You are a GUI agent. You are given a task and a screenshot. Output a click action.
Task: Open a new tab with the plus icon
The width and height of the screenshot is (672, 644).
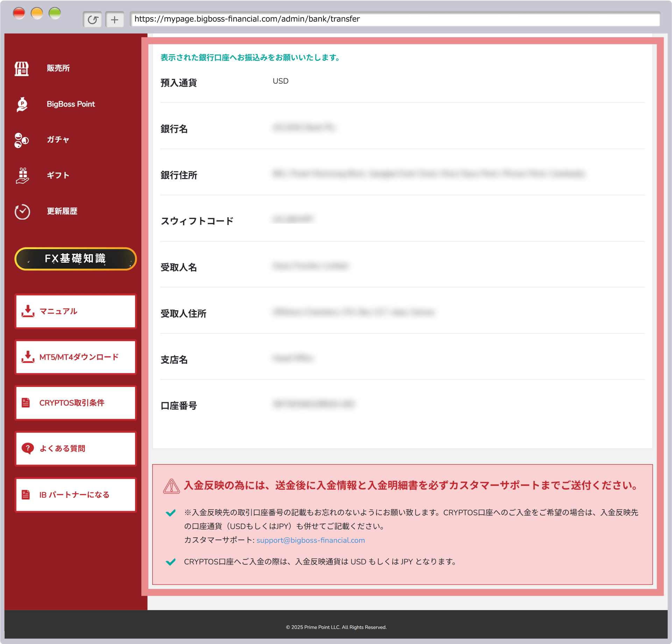coord(114,20)
